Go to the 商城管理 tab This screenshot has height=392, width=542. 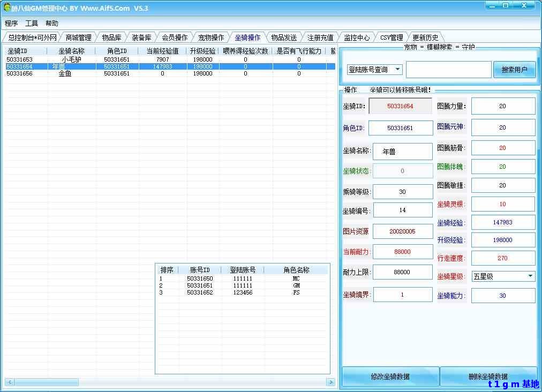click(x=78, y=37)
